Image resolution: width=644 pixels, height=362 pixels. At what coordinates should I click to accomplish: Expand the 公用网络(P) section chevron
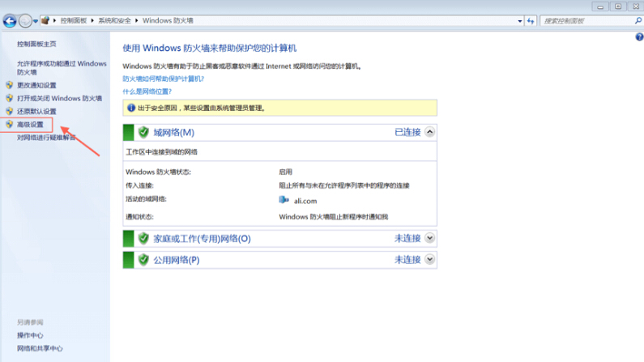429,260
